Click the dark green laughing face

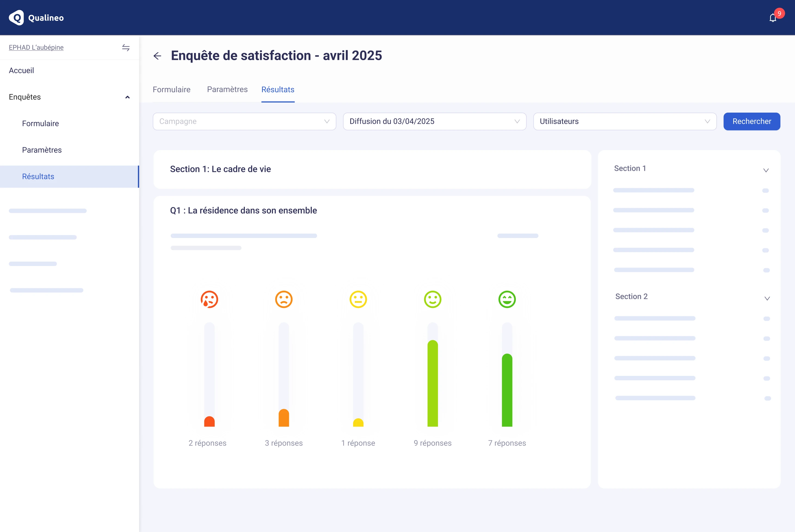coord(507,299)
